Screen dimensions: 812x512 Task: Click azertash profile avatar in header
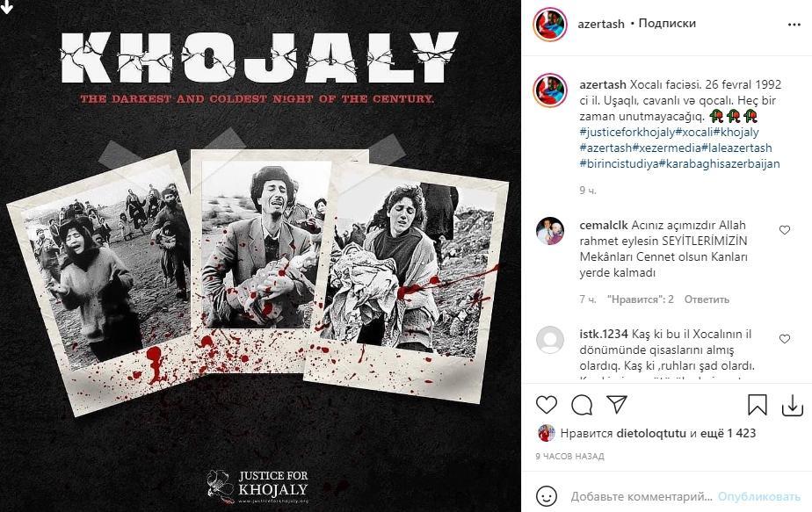click(x=549, y=24)
